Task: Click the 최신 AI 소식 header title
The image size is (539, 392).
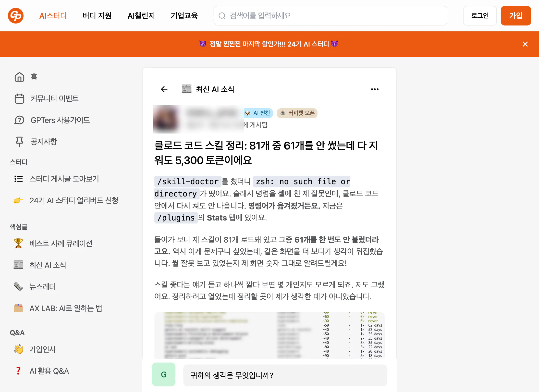Action: pyautogui.click(x=215, y=89)
